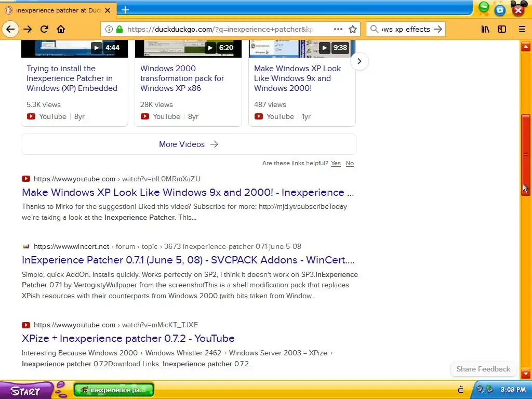Screen dimensions: 532x399
Task: Close the inexperience patcher tab
Action: [x=108, y=10]
